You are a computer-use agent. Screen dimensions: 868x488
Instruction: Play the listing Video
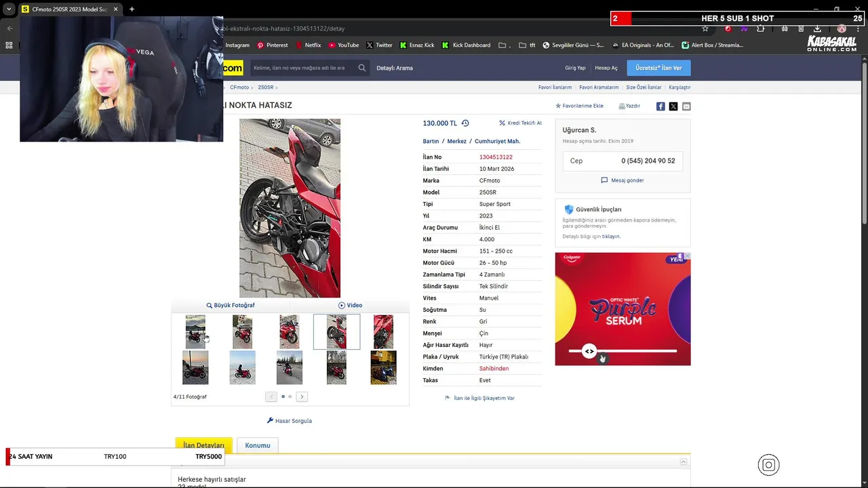(x=351, y=306)
